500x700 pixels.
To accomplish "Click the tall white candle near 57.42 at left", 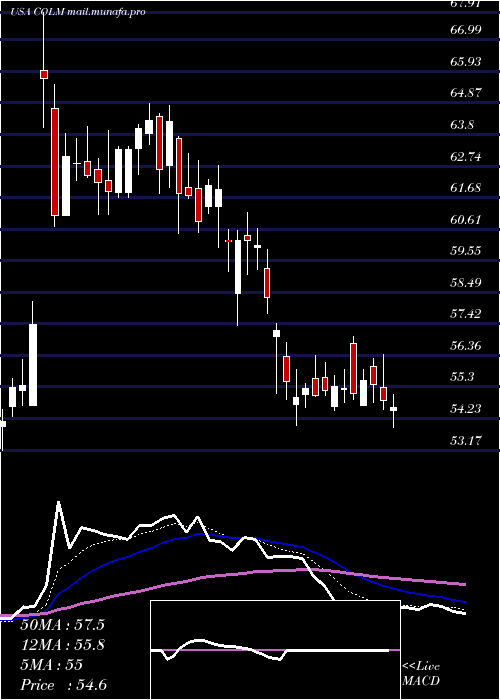I will pyautogui.click(x=33, y=365).
